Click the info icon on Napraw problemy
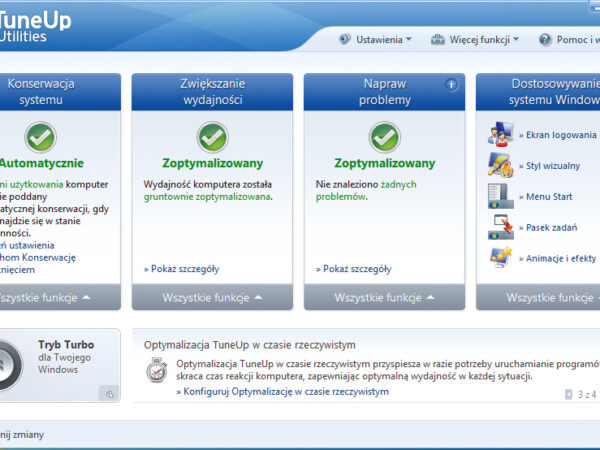 (451, 85)
